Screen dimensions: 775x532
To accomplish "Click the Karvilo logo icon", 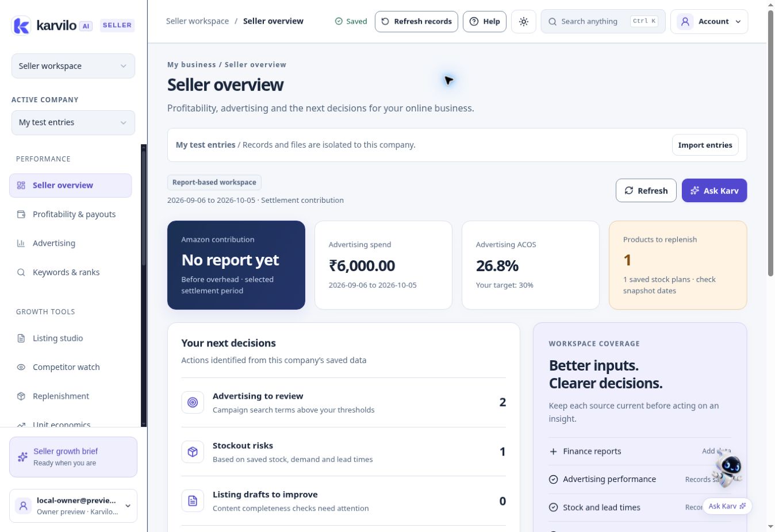I will coord(21,25).
